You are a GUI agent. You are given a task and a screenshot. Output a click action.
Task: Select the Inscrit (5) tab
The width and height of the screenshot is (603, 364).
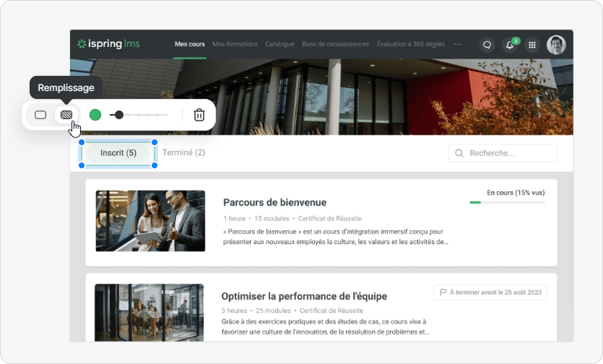(118, 153)
